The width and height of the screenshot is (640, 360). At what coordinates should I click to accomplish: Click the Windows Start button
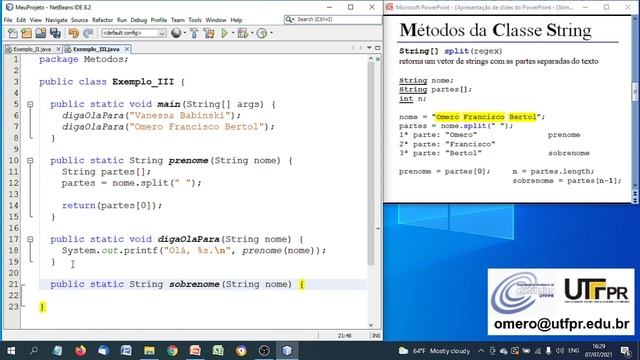(x=11, y=351)
